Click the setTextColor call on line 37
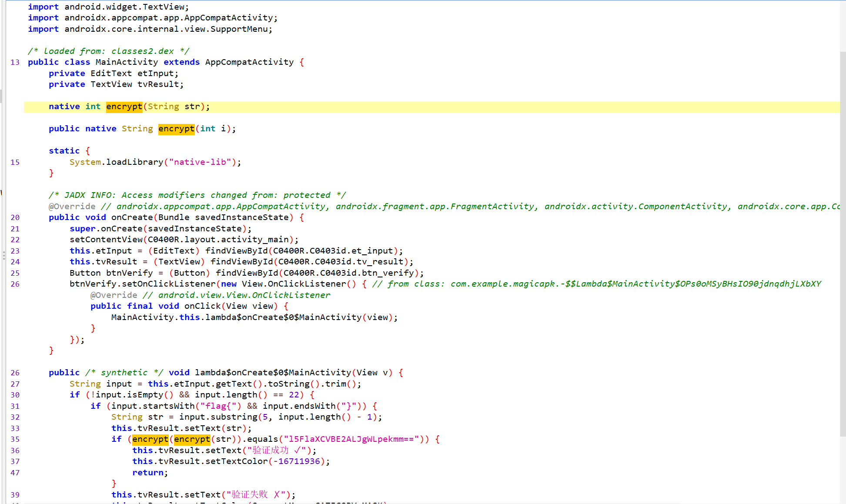Screen dimensions: 846x504 [x=237, y=461]
